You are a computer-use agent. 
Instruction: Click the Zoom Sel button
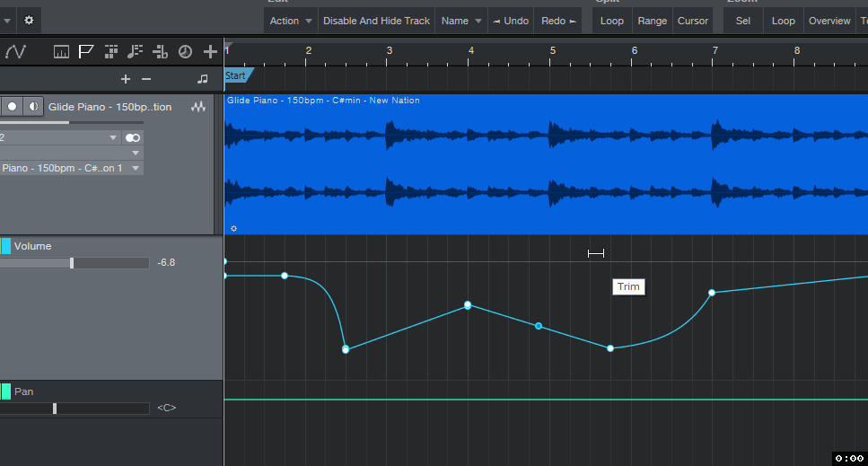[x=743, y=21]
